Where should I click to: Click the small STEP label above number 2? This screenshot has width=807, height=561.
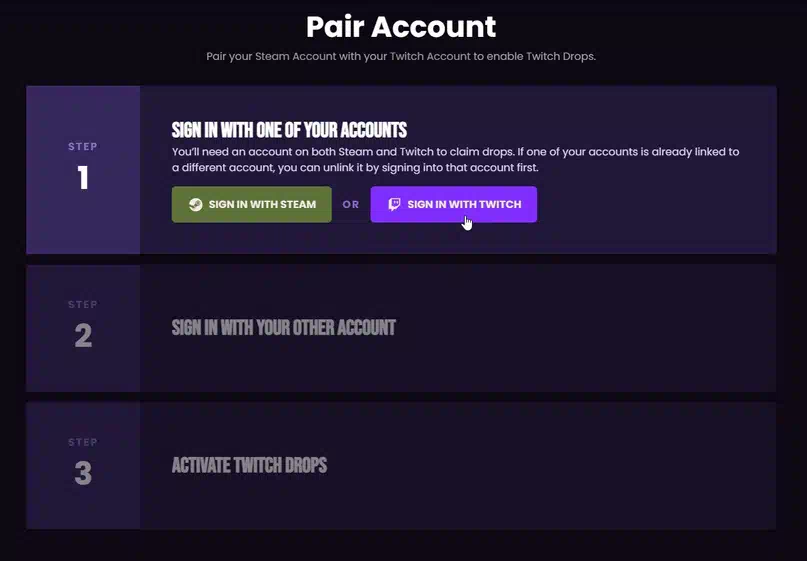click(x=83, y=304)
